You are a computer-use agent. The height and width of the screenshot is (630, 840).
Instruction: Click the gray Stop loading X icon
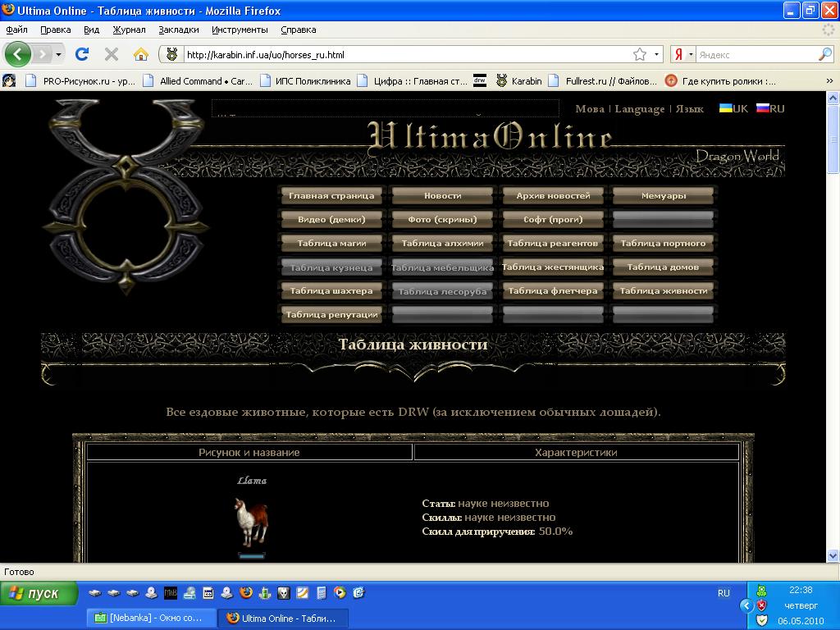(112, 54)
